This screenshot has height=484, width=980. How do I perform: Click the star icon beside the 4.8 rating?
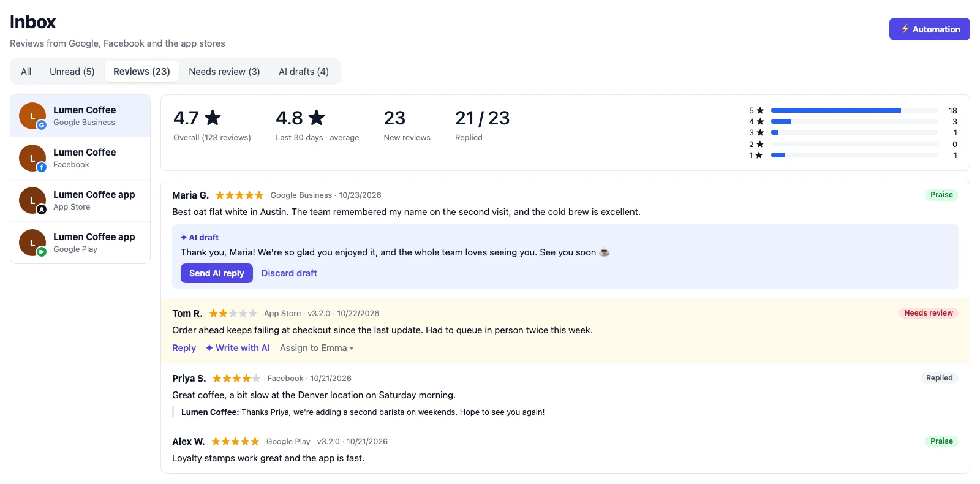[317, 117]
